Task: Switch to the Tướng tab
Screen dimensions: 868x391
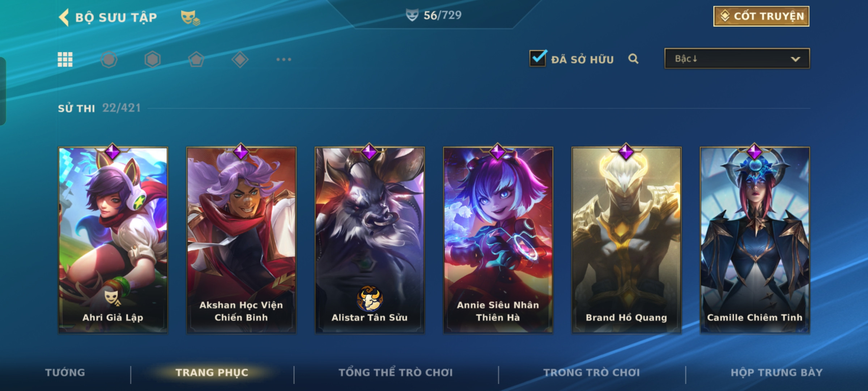Action: 65,373
